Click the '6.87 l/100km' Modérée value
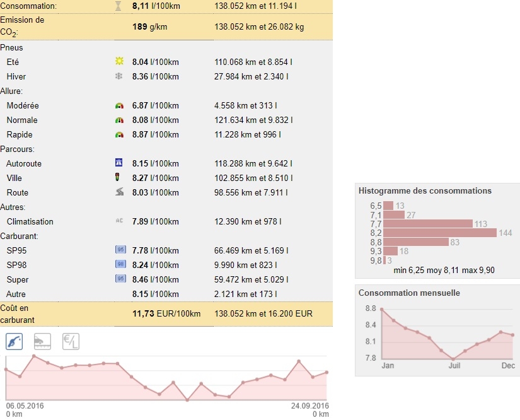 coord(156,105)
